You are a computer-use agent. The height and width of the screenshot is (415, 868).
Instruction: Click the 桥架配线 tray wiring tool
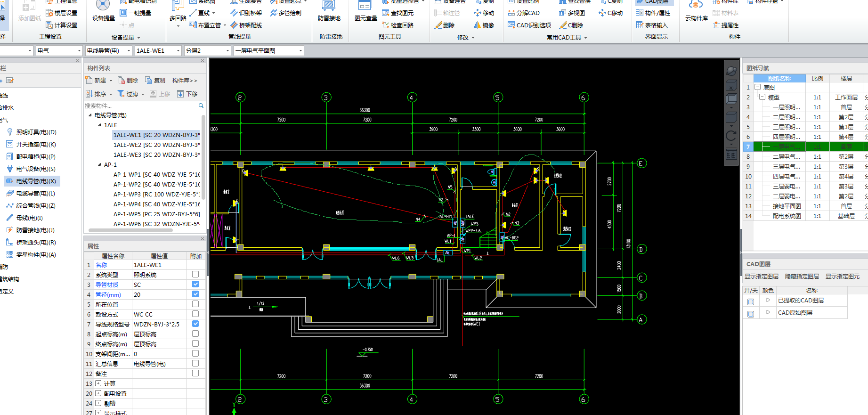246,25
